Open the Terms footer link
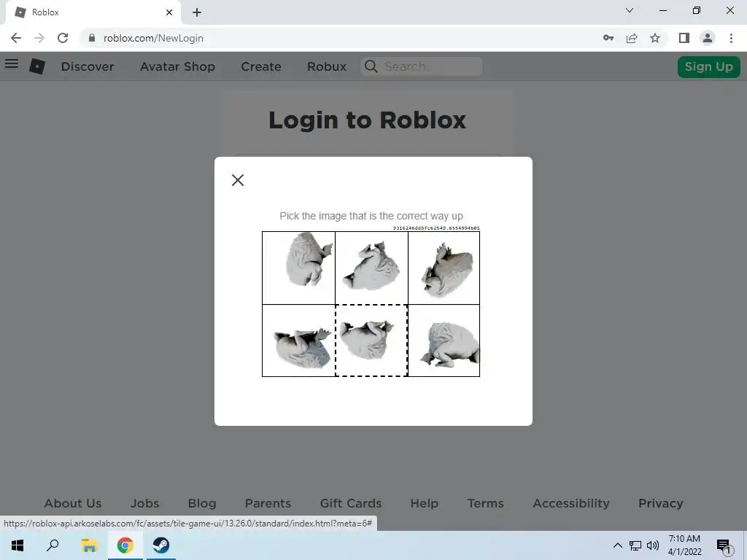The image size is (747, 560). tap(485, 503)
